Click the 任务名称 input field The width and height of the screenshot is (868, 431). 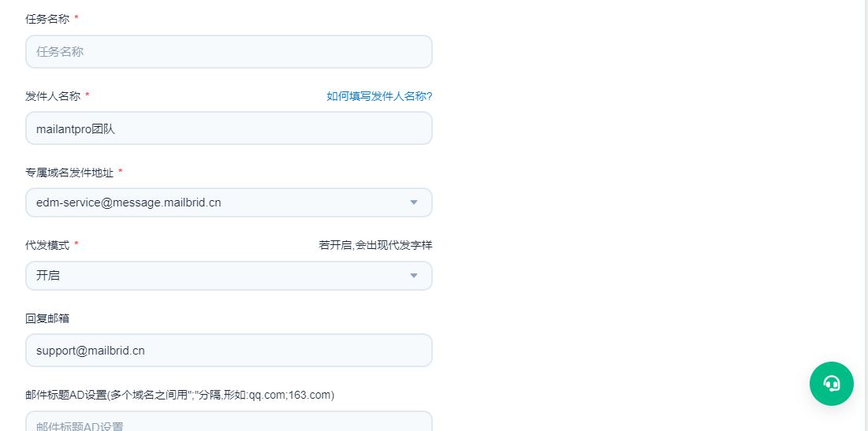[x=229, y=52]
